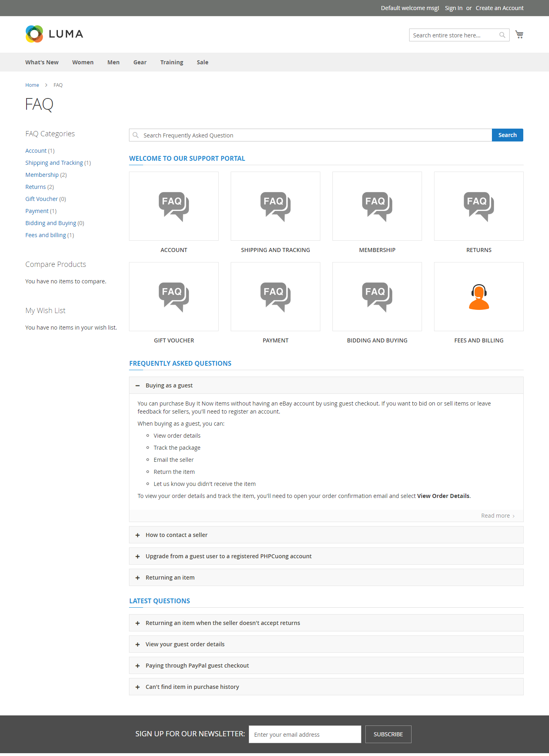Viewport: 549px width, 756px height.
Task: Click the blue Search button
Action: point(507,135)
